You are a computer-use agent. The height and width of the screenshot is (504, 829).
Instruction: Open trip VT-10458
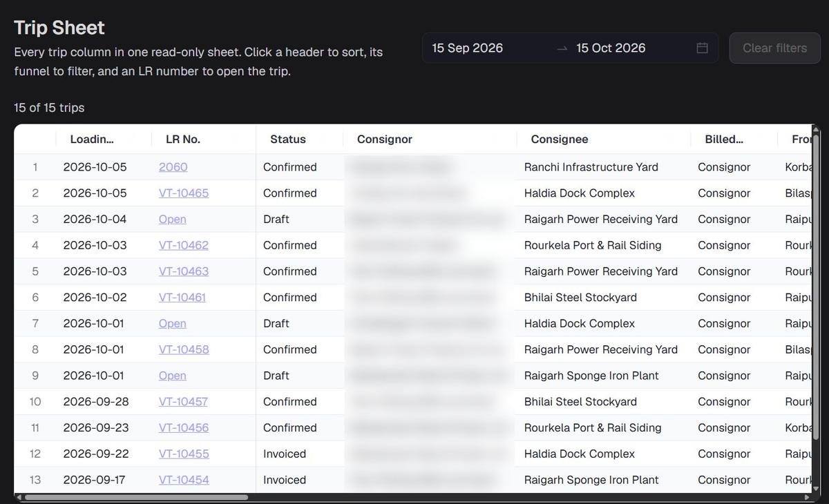(x=184, y=349)
